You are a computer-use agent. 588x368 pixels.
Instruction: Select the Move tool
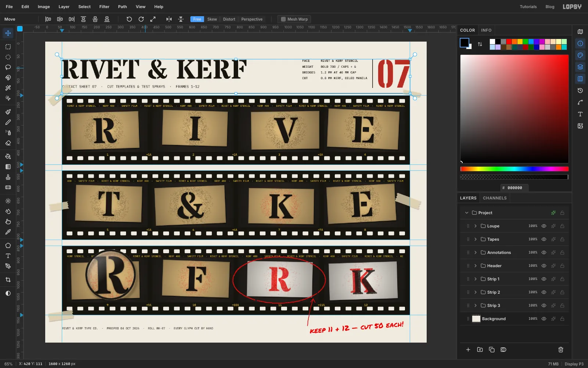click(x=8, y=33)
